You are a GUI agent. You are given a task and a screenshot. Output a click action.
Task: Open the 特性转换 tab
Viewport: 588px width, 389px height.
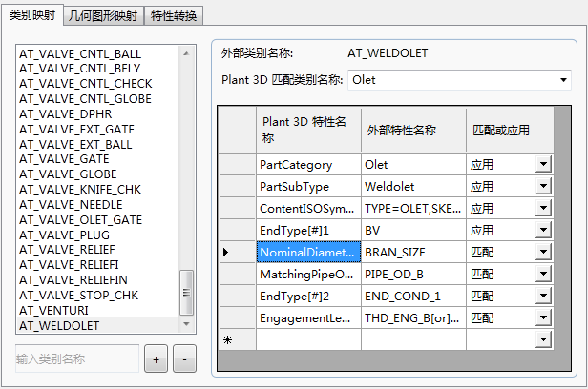(174, 15)
